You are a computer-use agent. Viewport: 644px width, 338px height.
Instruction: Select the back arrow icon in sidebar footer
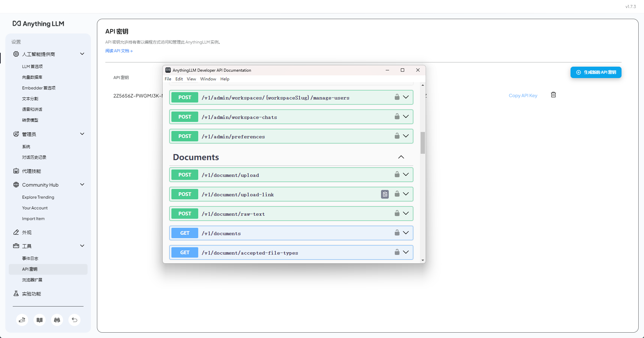pos(74,320)
